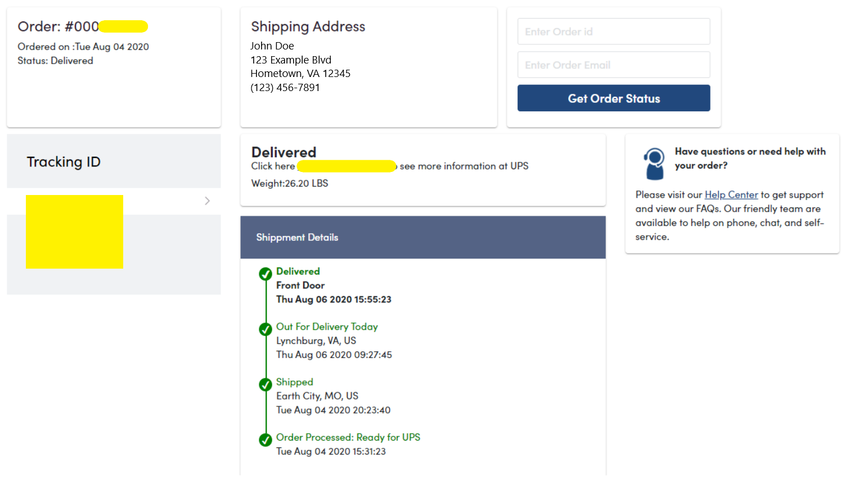Screen dimensions: 868x494
Task: Click the checkmark next to Out For Delivery Today
Action: click(x=266, y=329)
